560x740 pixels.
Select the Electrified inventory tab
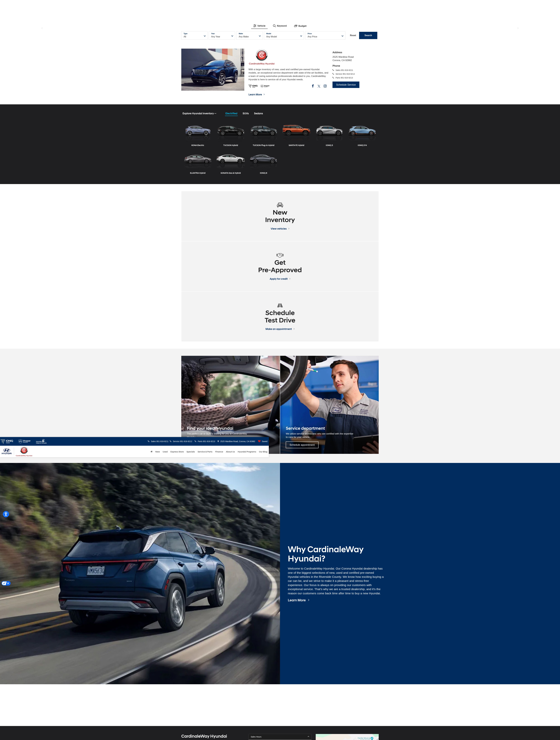click(231, 113)
